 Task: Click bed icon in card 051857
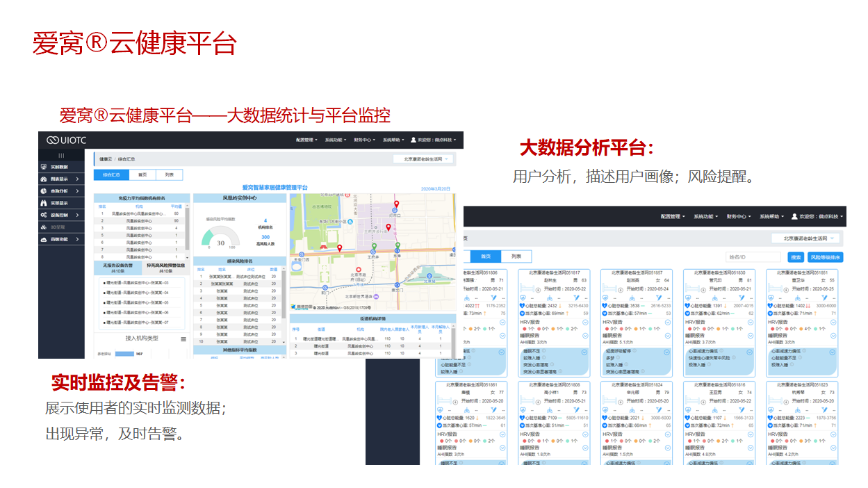click(609, 288)
